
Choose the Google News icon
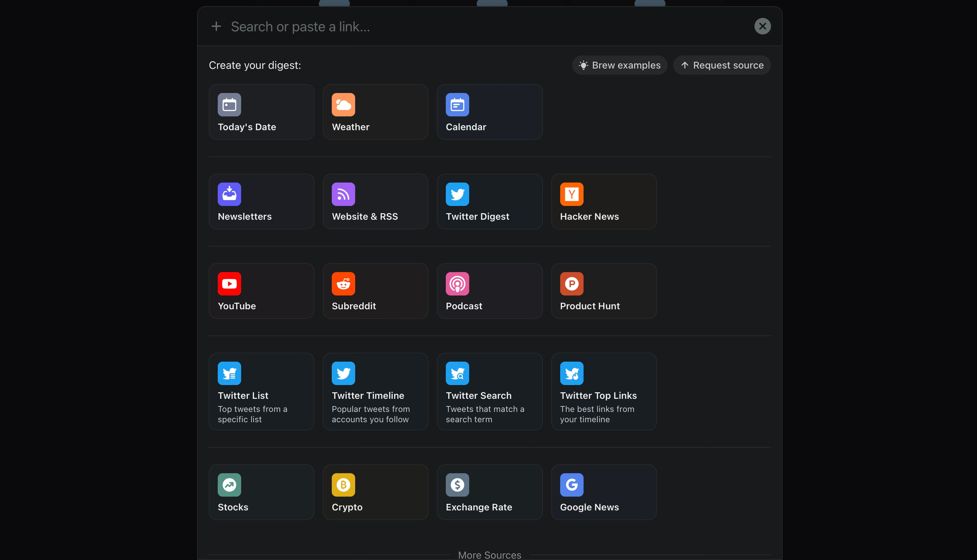[572, 485]
